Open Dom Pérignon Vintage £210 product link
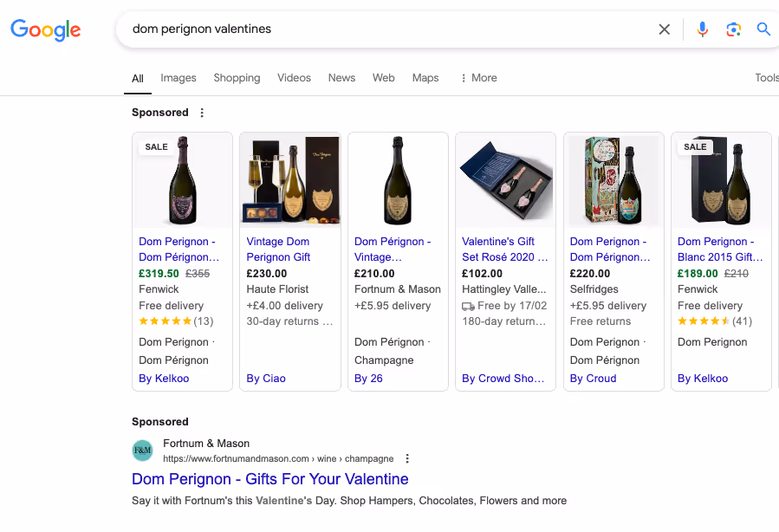The height and width of the screenshot is (532, 779). coord(393,250)
